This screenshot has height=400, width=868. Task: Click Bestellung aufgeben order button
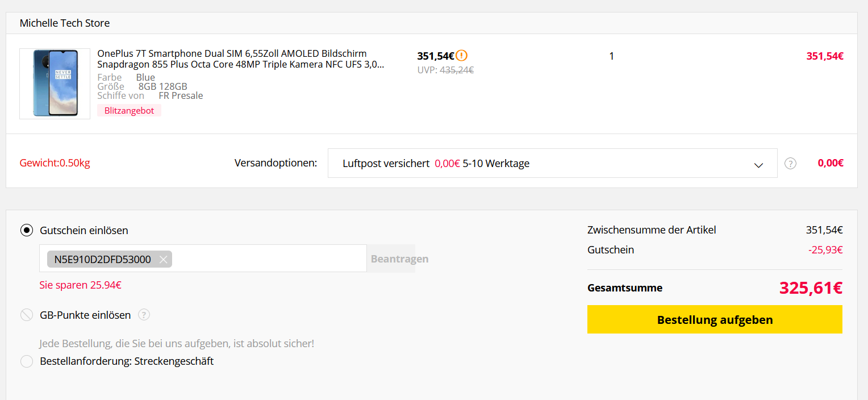[715, 319]
